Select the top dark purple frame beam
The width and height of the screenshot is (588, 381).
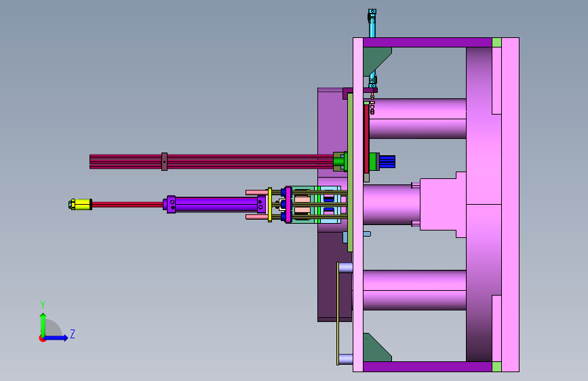[x=427, y=43]
